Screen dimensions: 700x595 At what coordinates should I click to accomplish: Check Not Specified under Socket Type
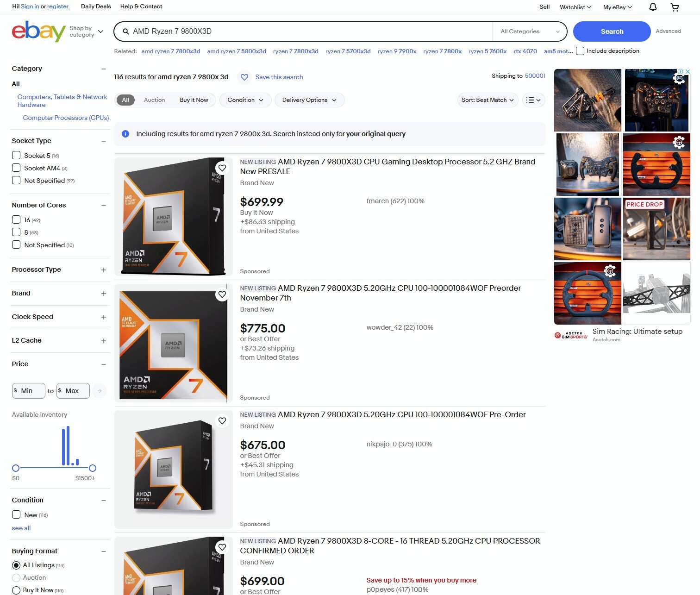point(16,180)
